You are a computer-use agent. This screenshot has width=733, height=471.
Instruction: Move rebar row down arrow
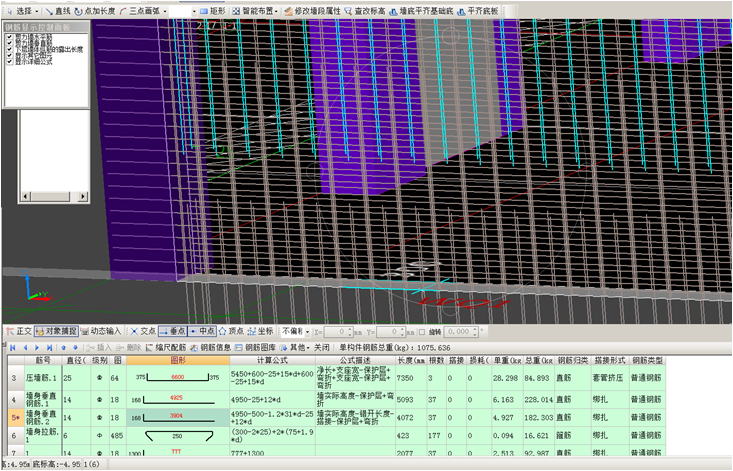click(75, 348)
